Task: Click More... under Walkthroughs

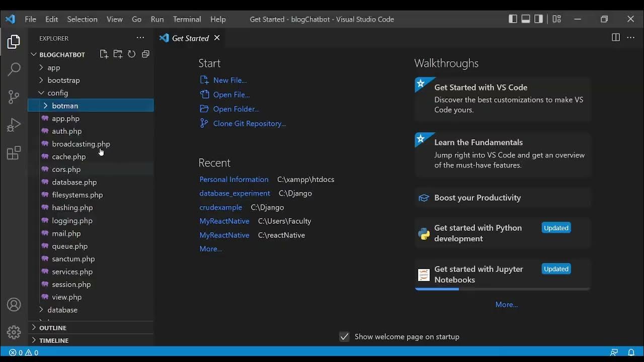Action: tap(507, 305)
